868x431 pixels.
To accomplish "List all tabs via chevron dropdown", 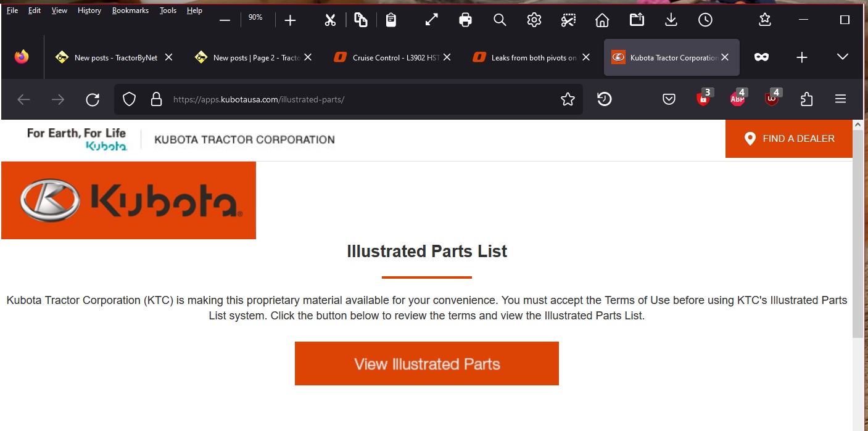I will pyautogui.click(x=842, y=57).
